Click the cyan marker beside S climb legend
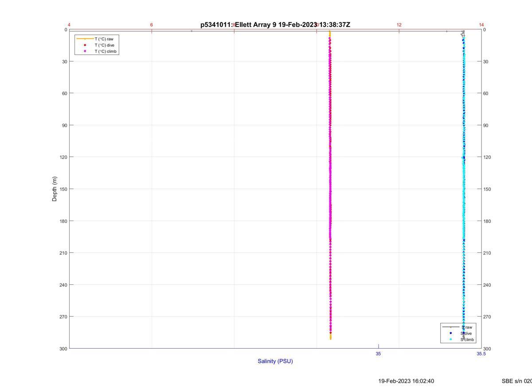The image size is (532, 392). coord(451,340)
